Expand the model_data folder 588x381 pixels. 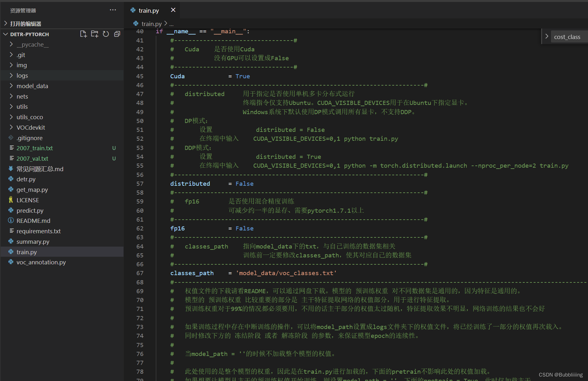(x=62, y=86)
